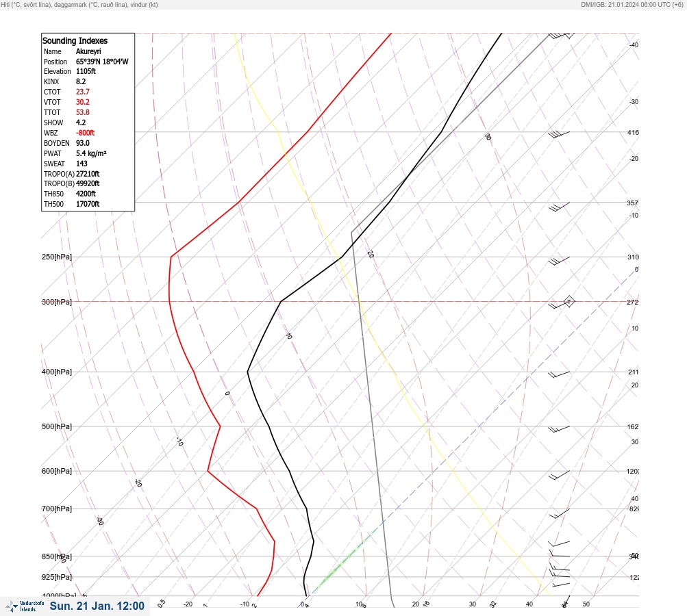Click the 925[hPa] pressure label

click(x=57, y=577)
